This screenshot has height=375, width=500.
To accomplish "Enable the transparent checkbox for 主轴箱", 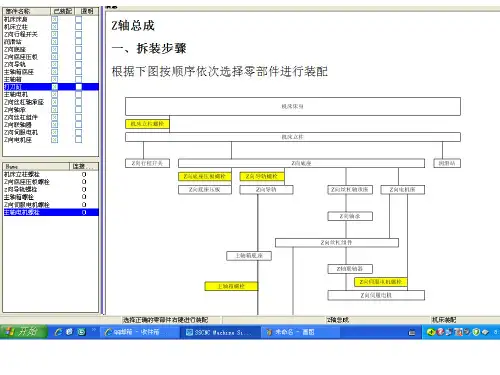I will [x=78, y=79].
